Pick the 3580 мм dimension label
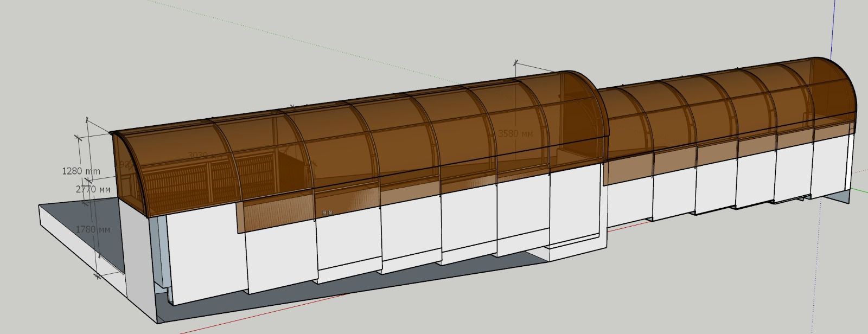The image size is (868, 334). [515, 133]
